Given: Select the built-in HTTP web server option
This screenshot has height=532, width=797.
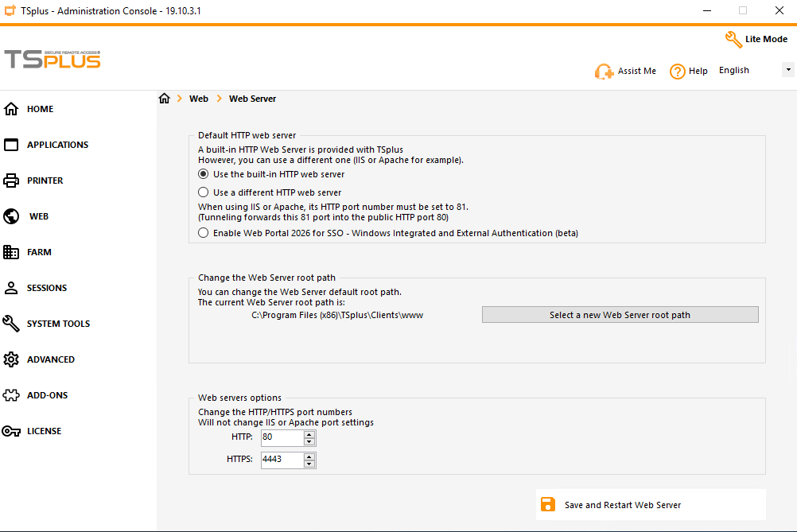Looking at the screenshot, I should pos(202,174).
